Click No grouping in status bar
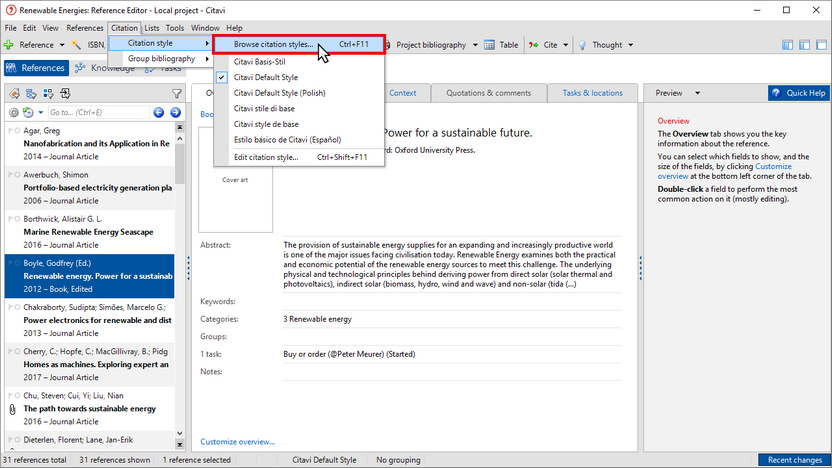This screenshot has height=468, width=832. pyautogui.click(x=398, y=460)
